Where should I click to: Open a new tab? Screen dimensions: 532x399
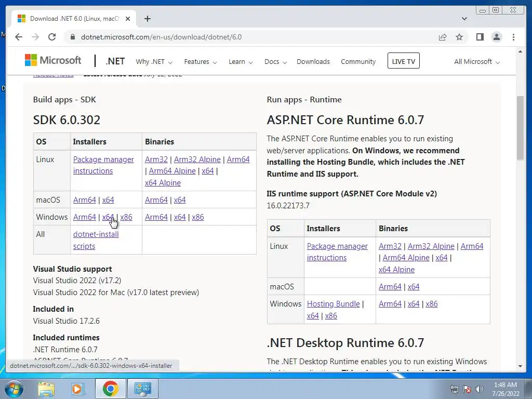147,19
